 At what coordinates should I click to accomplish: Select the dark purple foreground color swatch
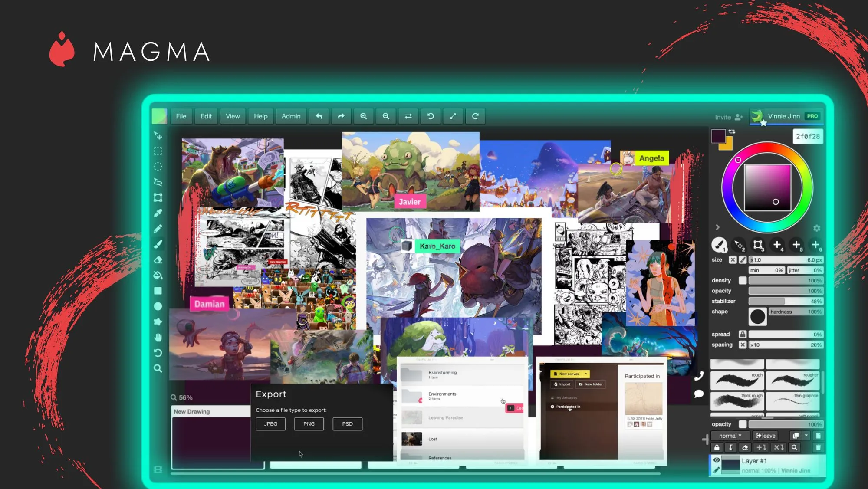[x=718, y=135]
